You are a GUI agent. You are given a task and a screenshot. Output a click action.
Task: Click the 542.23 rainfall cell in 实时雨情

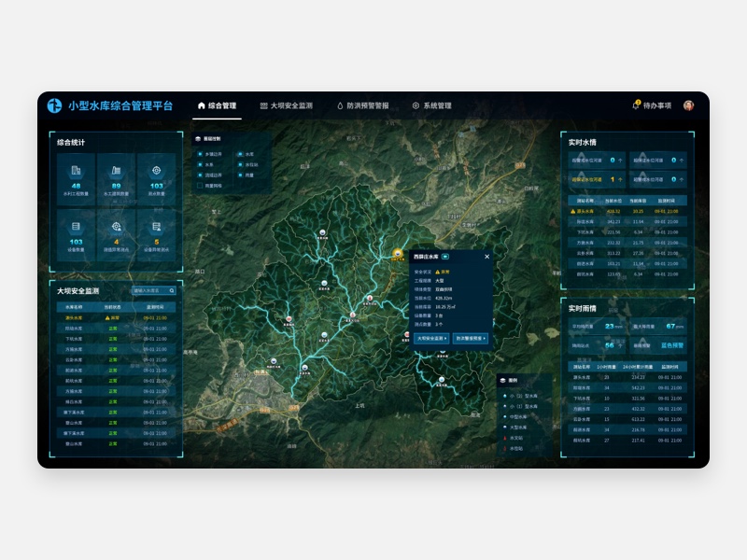pos(638,388)
